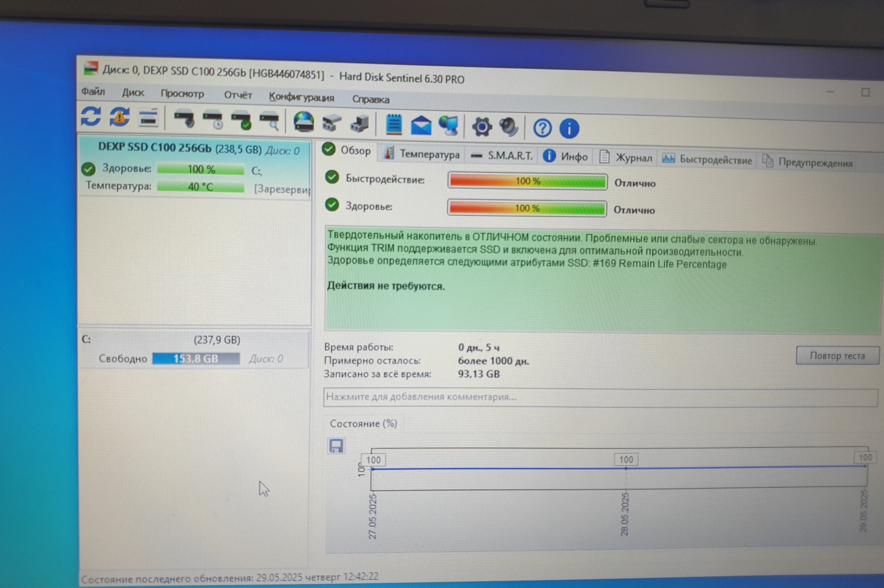The width and height of the screenshot is (884, 588).
Task: Open the Просмотр menu
Action: [182, 94]
